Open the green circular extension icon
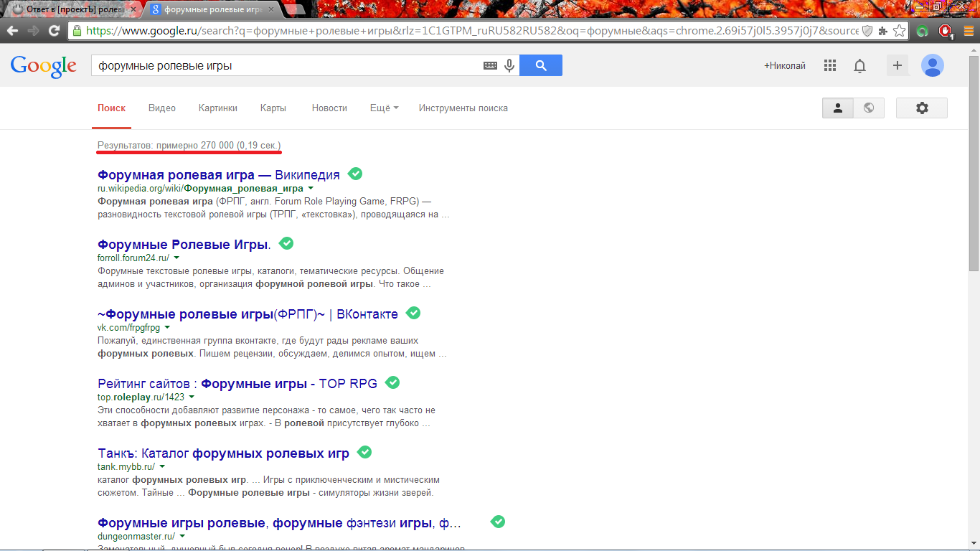 click(x=923, y=32)
